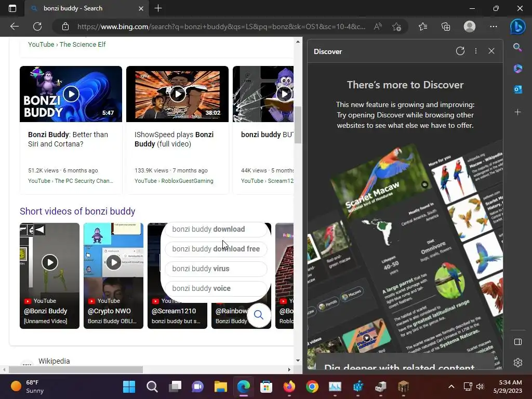This screenshot has height=399, width=532.
Task: Open 'Bonzi Buddy: Better than Siri and Cortana?' title
Action: (x=68, y=139)
